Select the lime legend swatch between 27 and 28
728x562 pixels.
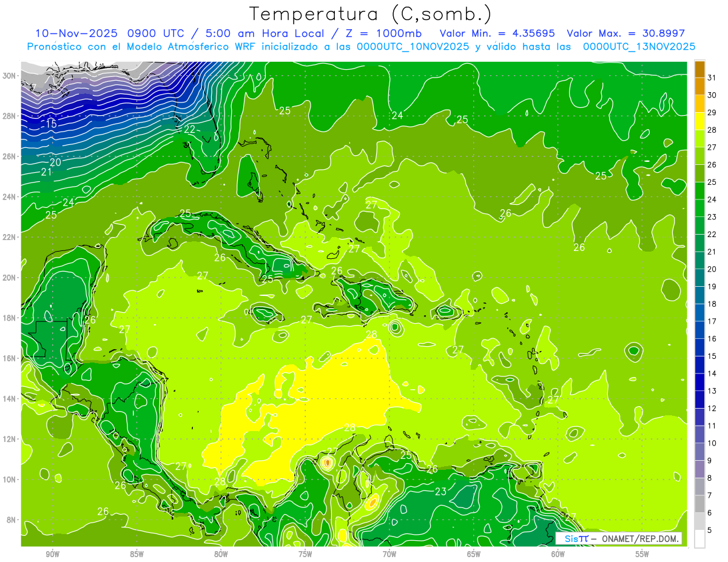(x=699, y=138)
